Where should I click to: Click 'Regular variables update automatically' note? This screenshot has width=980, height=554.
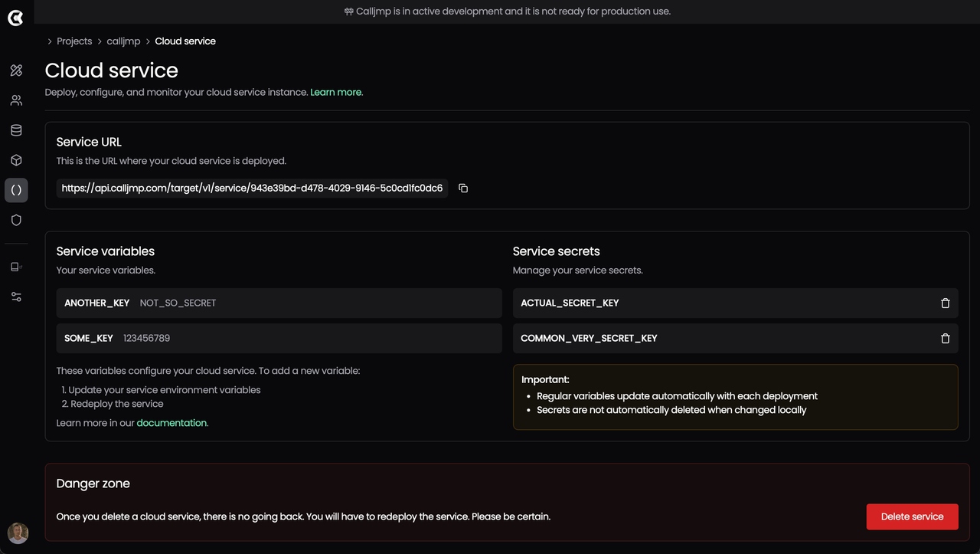click(x=677, y=396)
